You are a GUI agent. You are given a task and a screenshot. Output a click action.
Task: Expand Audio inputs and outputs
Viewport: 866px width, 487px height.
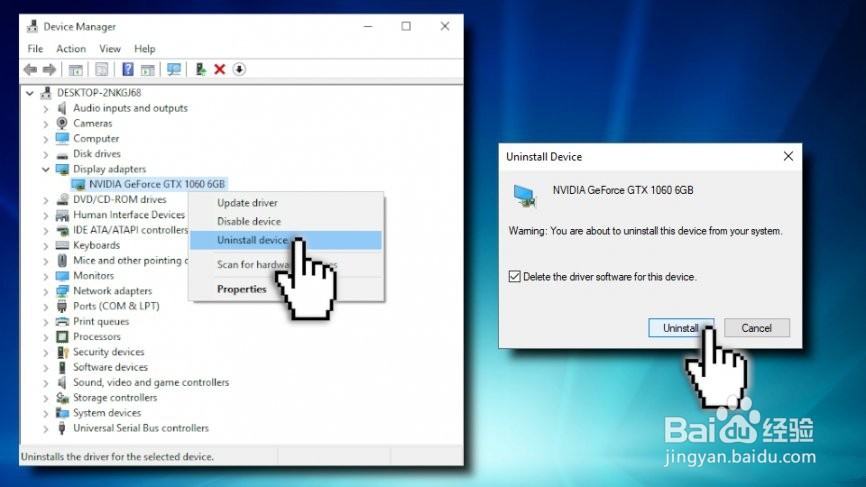pyautogui.click(x=46, y=109)
